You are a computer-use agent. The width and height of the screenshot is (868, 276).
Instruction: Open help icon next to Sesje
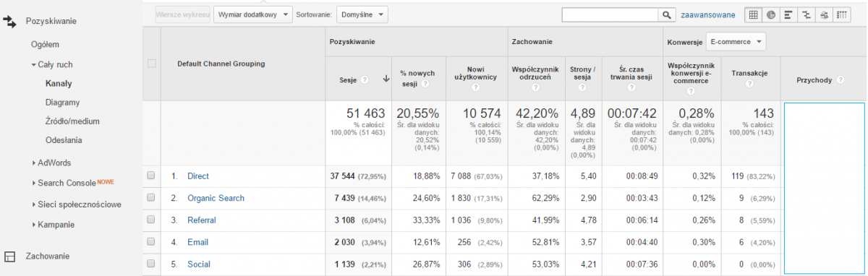[x=365, y=80]
